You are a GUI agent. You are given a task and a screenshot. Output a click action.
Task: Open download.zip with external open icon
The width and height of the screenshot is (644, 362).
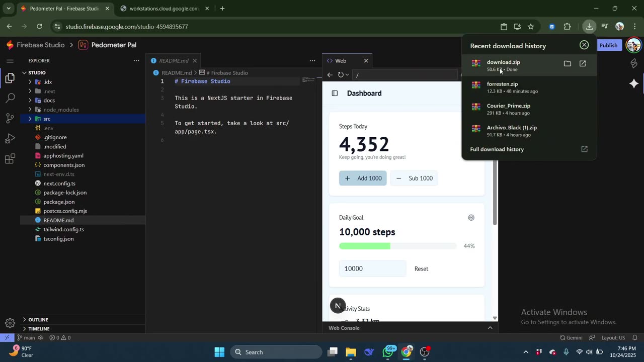click(583, 64)
